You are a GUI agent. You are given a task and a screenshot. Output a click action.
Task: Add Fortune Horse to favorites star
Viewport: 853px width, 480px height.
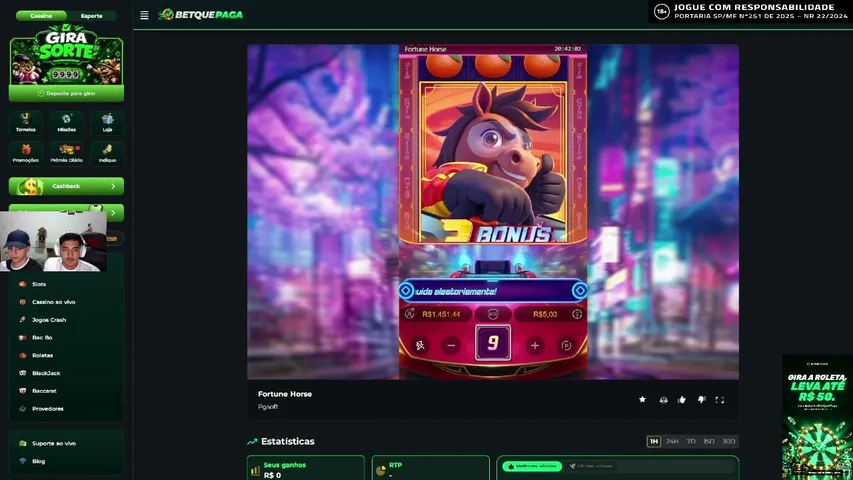642,399
